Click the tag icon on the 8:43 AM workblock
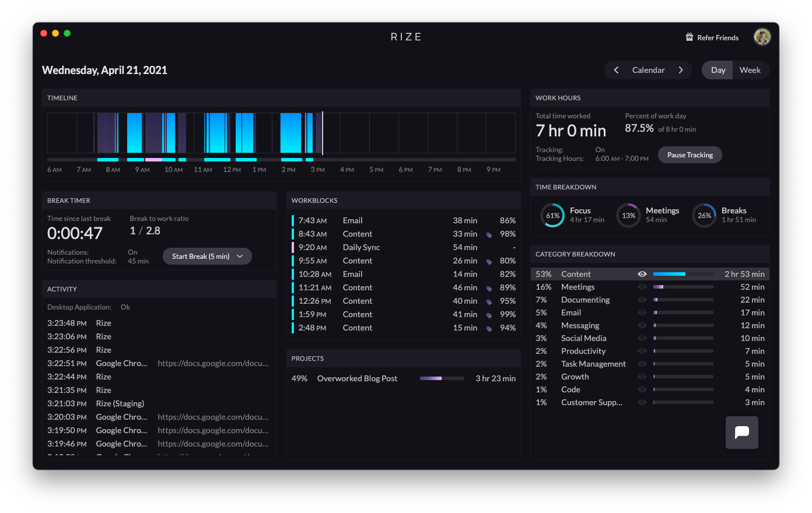Image resolution: width=812 pixels, height=513 pixels. (x=489, y=235)
